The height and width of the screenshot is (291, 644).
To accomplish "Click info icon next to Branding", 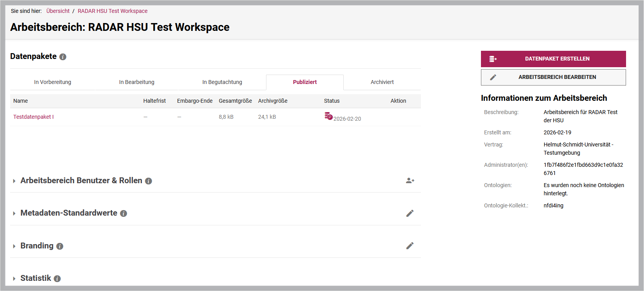I will pyautogui.click(x=60, y=246).
